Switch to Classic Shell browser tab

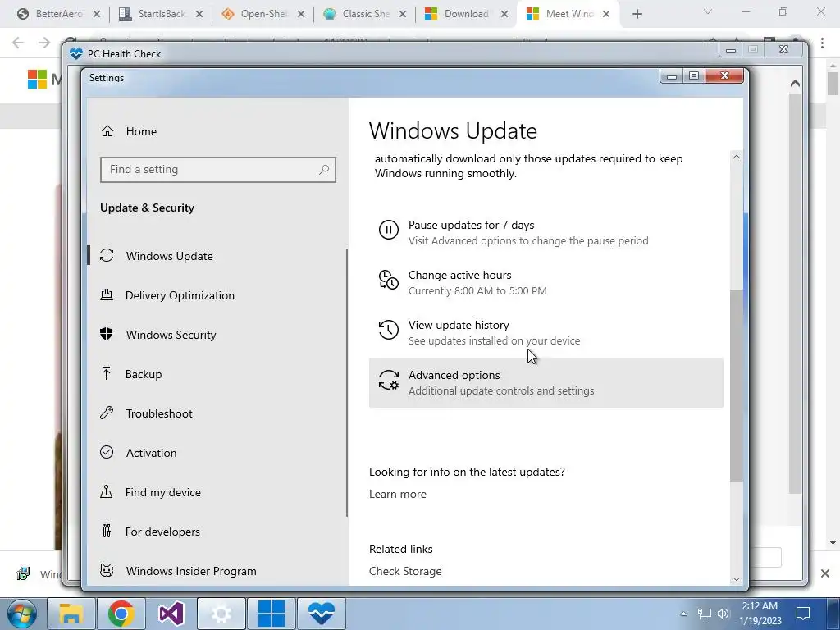[x=365, y=14]
